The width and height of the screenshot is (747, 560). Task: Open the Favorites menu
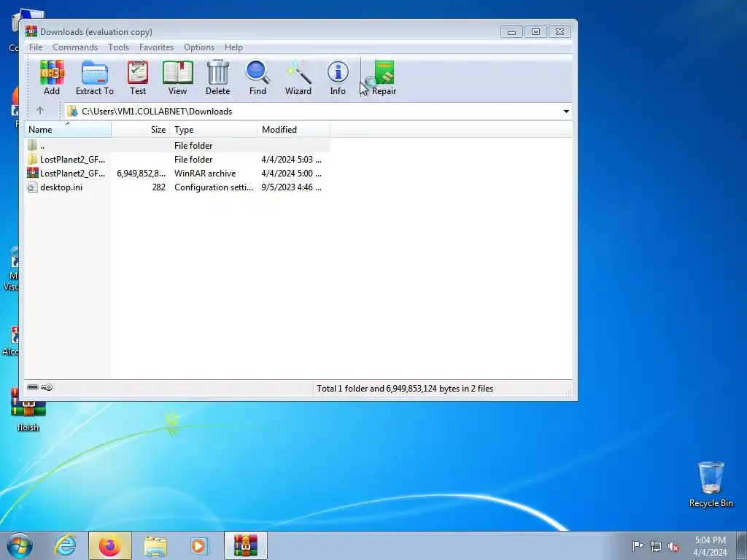[x=156, y=47]
